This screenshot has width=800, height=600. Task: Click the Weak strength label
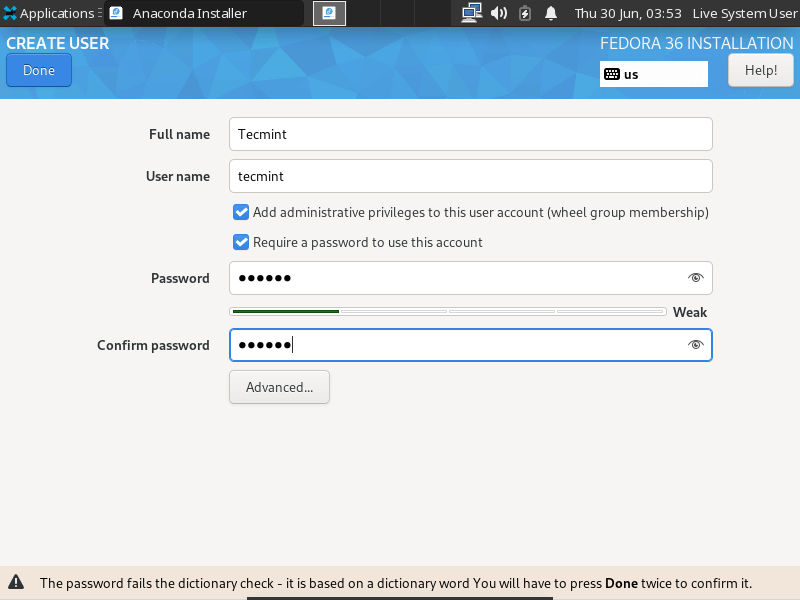690,312
